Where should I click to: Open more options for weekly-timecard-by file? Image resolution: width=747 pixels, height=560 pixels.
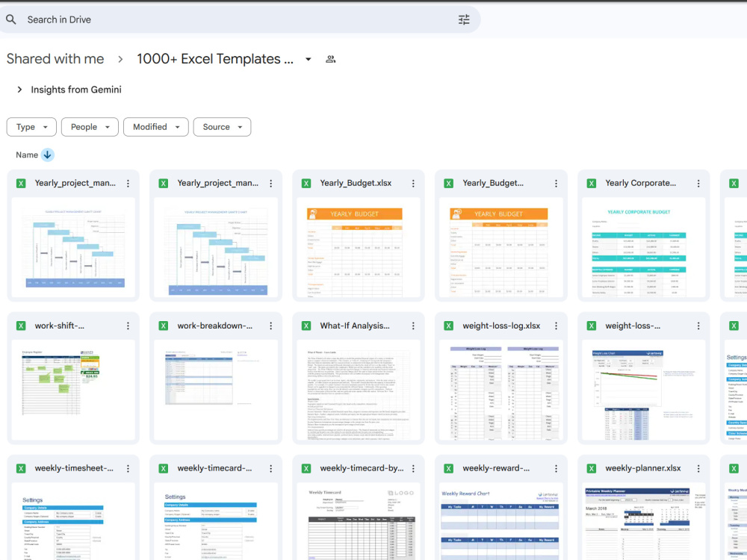tap(413, 469)
